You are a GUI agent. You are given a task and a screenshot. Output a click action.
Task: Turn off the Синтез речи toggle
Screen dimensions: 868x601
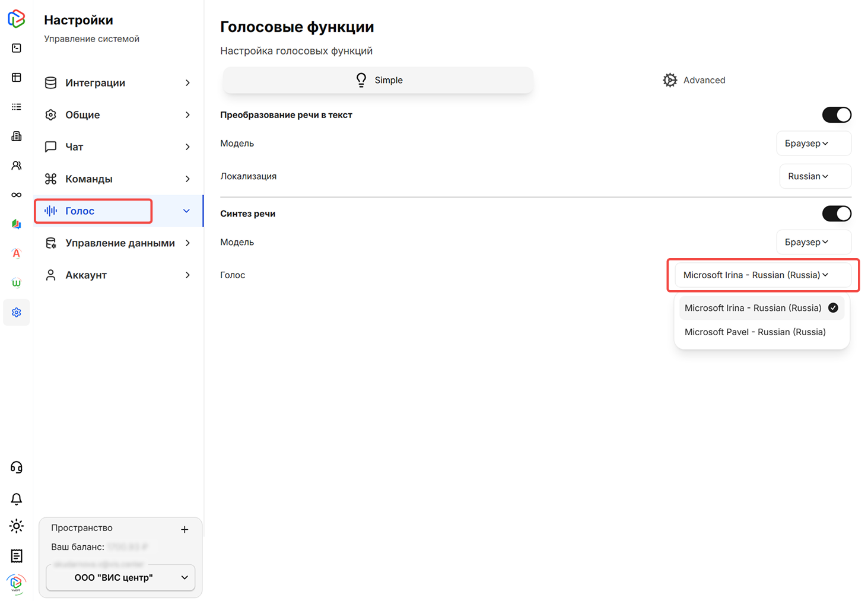[837, 214]
